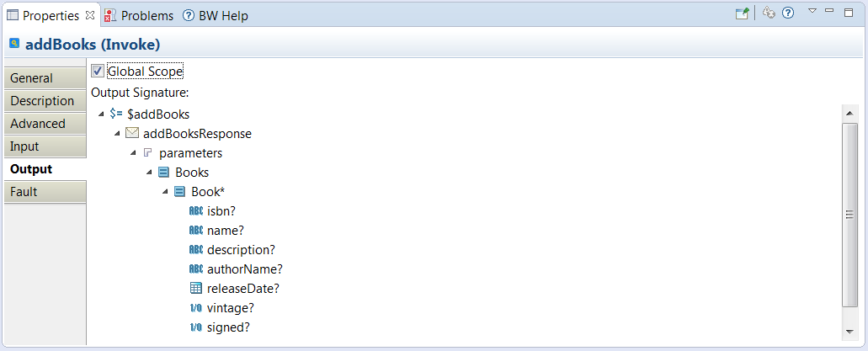The width and height of the screenshot is (868, 351).
Task: Go to the Fault side tab
Action: point(43,192)
